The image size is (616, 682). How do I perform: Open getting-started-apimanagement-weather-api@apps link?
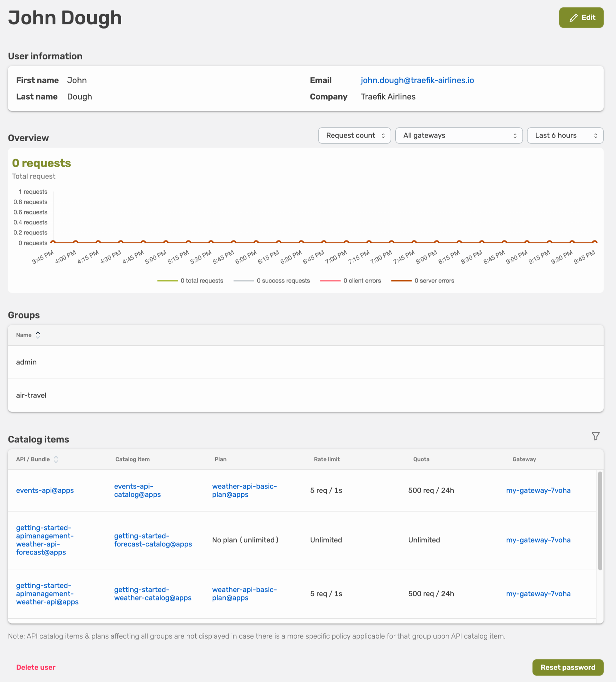47,594
